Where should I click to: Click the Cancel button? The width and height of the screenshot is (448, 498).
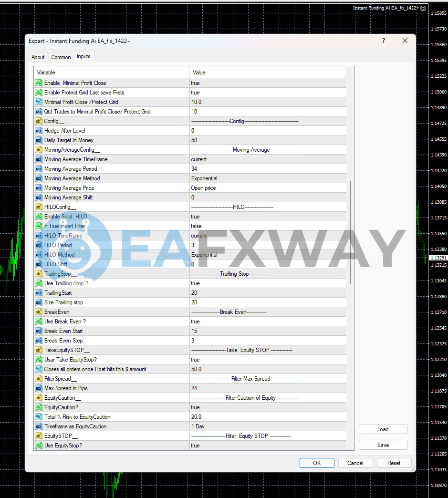coord(355,463)
